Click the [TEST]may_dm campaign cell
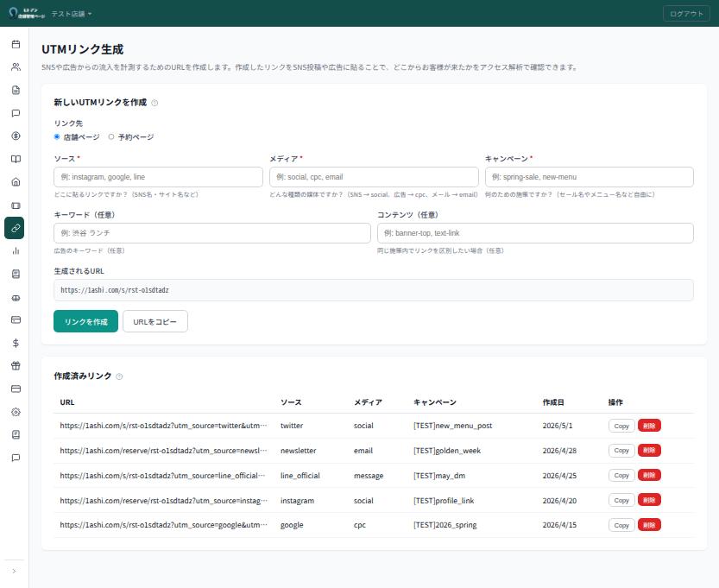 pyautogui.click(x=439, y=476)
